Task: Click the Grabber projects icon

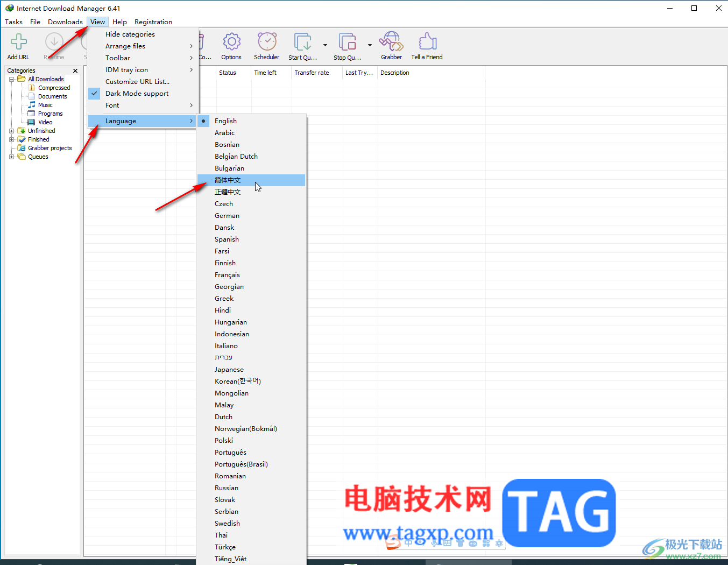Action: [x=22, y=148]
